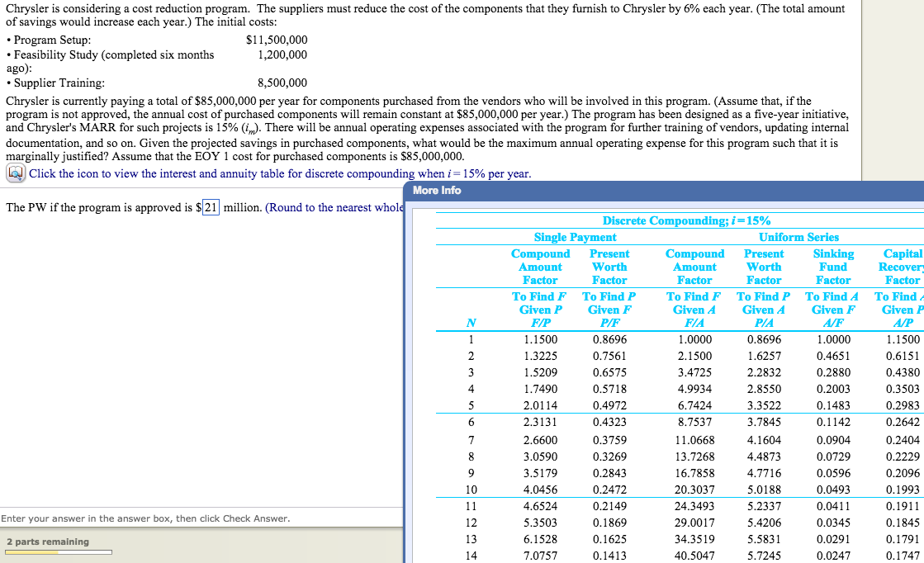The image size is (924, 563).
Task: Select the F/A value 8.7537 in row 6
Action: tap(694, 422)
